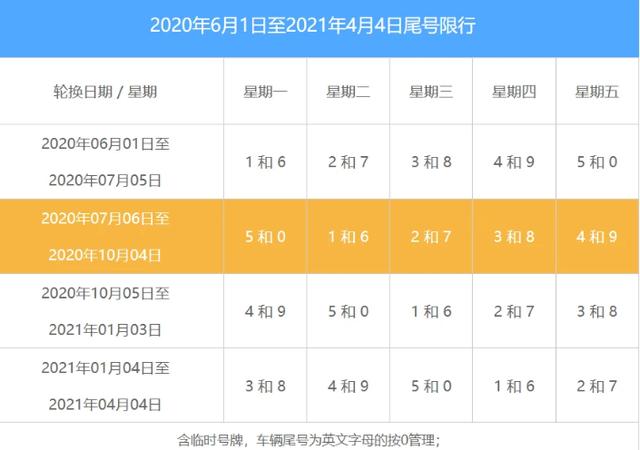The width and height of the screenshot is (640, 450).
Task: Click the 星期四 column header
Action: [514, 91]
